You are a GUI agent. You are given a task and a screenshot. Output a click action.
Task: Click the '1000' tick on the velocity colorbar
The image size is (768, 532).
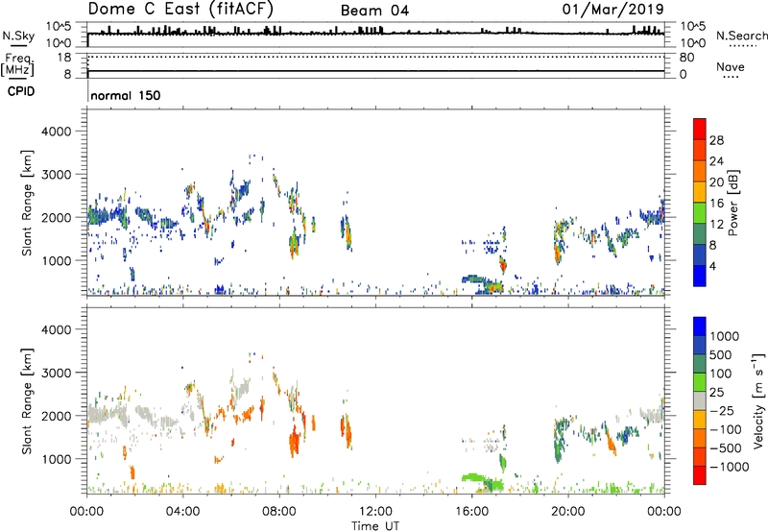click(725, 336)
